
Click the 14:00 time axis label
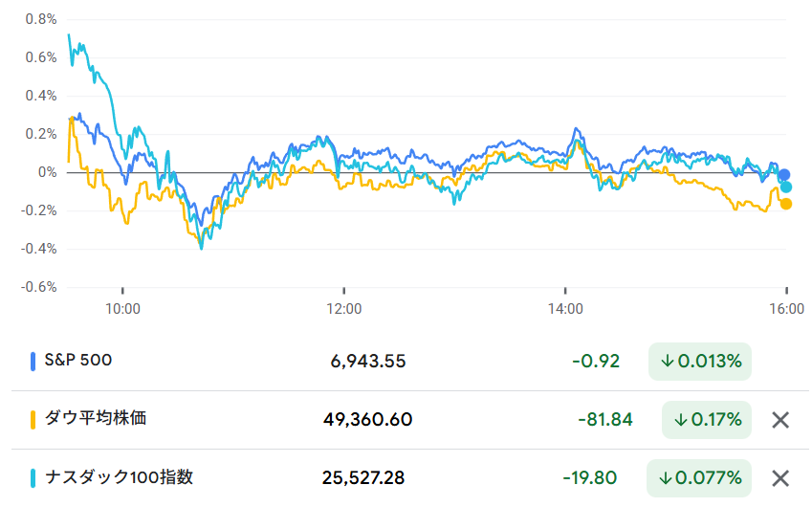click(565, 309)
